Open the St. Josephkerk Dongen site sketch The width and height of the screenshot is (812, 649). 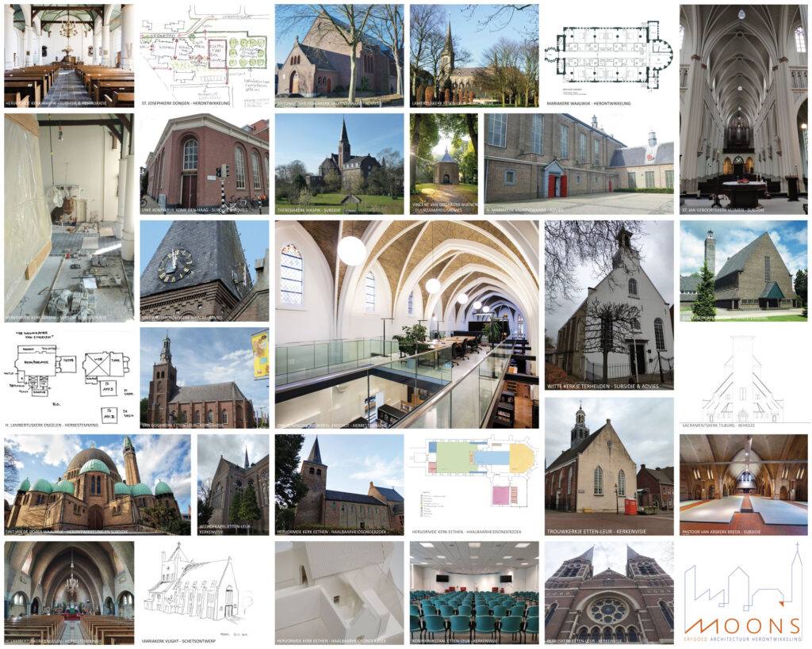[x=205, y=56]
